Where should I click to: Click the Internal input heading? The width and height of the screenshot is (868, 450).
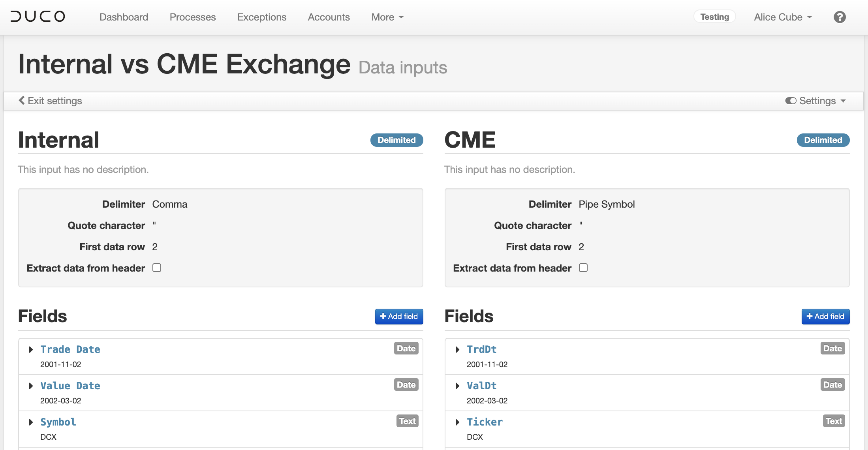59,140
